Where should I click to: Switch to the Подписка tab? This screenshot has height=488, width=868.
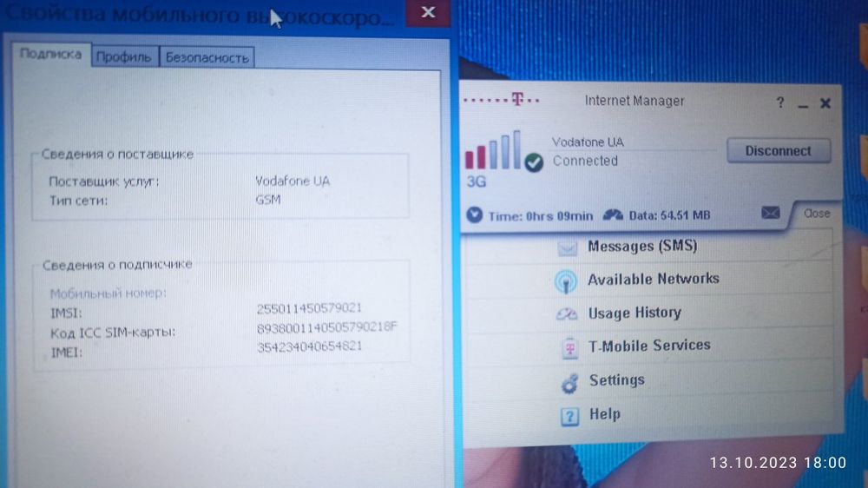point(51,55)
